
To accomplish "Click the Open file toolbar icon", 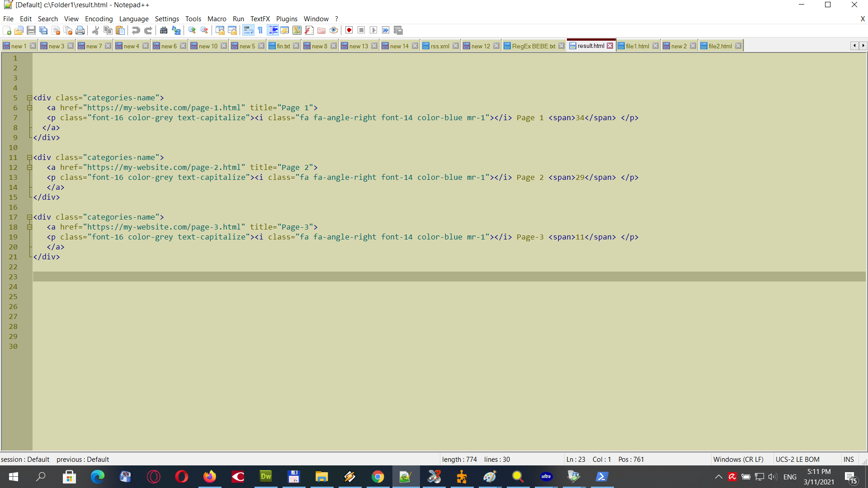I will click(x=19, y=30).
